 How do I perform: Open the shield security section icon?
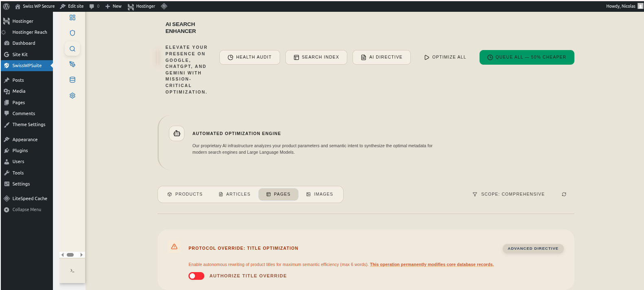point(72,33)
